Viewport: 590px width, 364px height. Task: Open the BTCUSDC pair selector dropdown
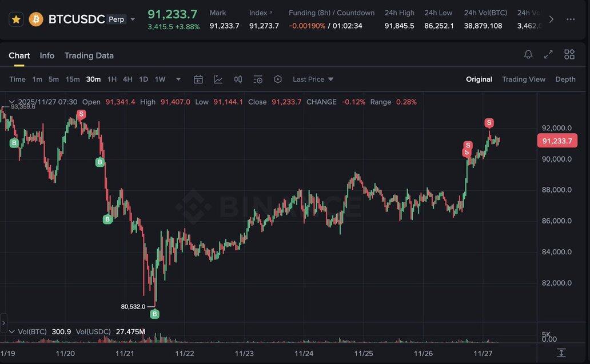pos(133,19)
